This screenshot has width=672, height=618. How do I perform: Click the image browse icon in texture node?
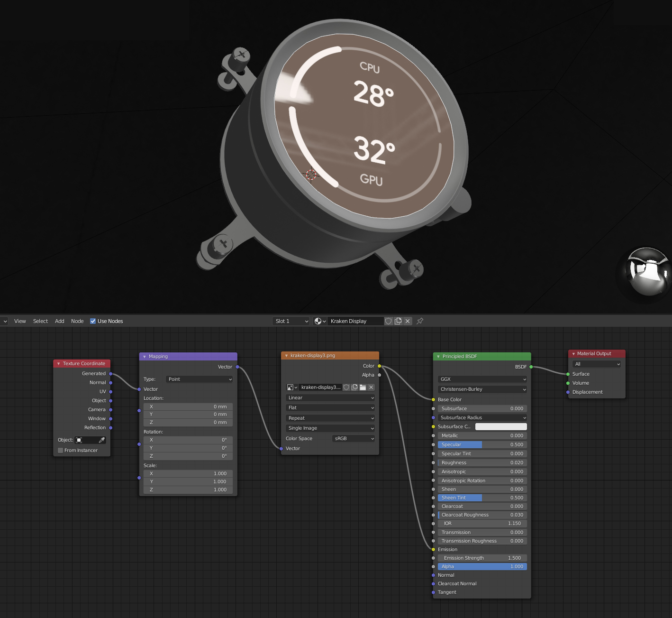292,387
